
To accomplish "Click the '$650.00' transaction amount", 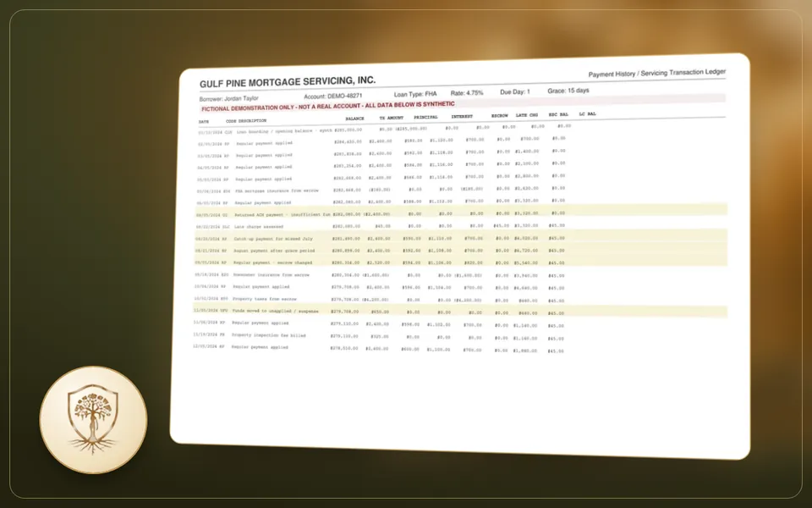I will pyautogui.click(x=381, y=312).
